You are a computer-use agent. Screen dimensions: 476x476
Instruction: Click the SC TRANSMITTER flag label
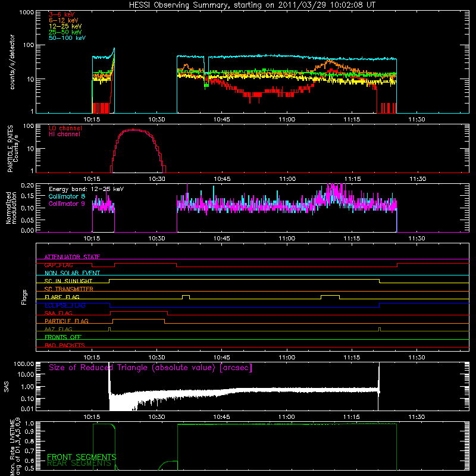(x=69, y=289)
